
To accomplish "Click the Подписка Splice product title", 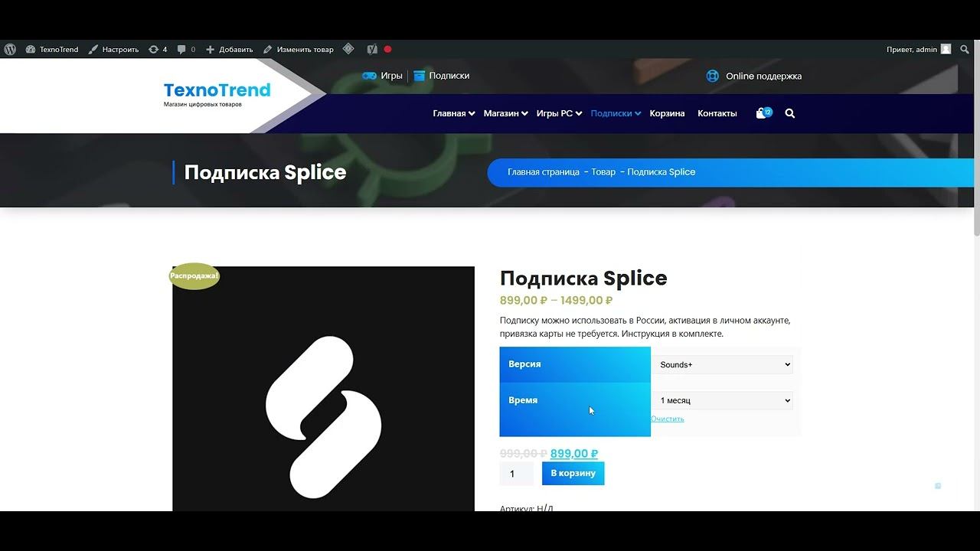I will 583,278.
